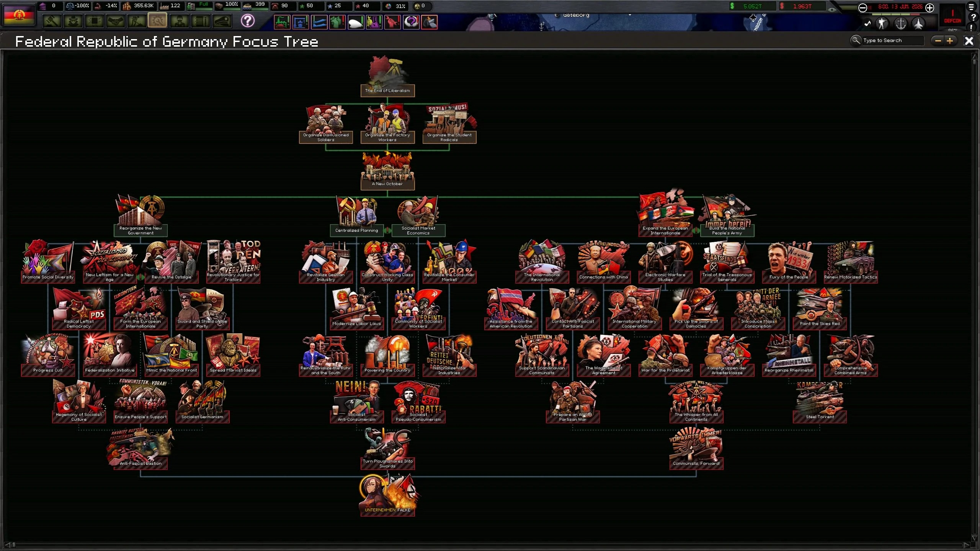Select Anti-Fascist Bastion focus
Viewport: 980px width, 551px height.
tap(140, 449)
